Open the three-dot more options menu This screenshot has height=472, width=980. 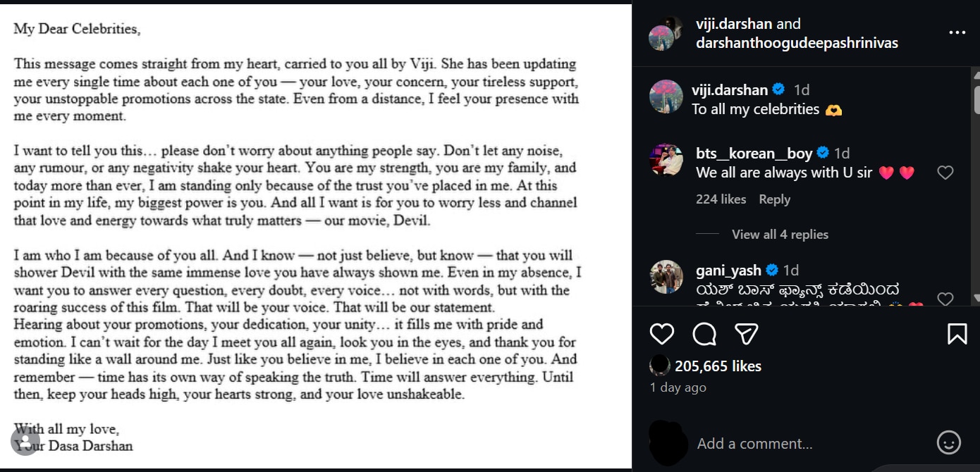[x=957, y=33]
